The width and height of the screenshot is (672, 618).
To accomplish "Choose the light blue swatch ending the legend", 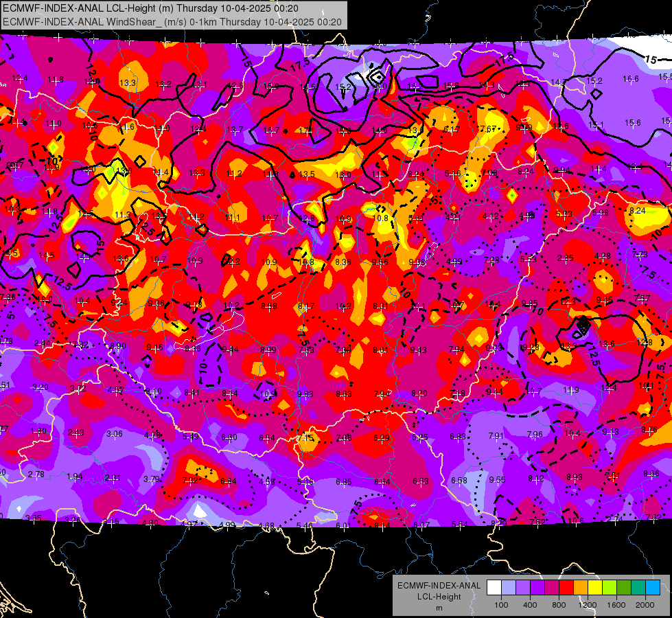I will (x=653, y=588).
